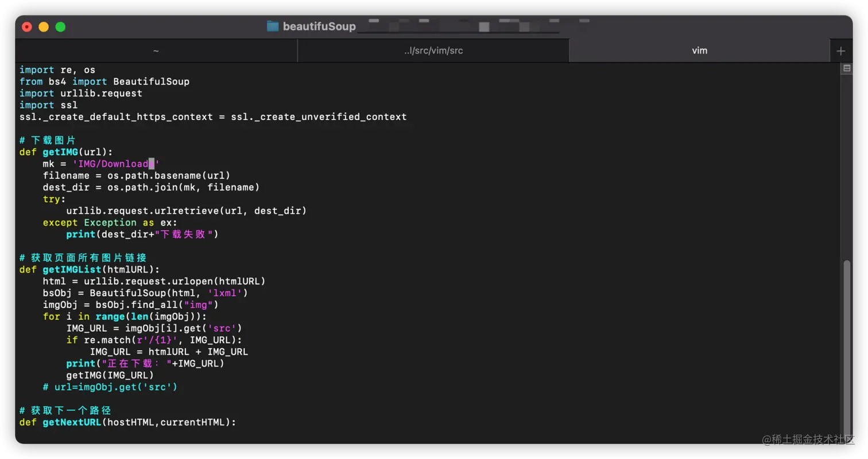Screen dimensions: 868x459
Task: Click the 'for i in range' line
Action: click(125, 316)
